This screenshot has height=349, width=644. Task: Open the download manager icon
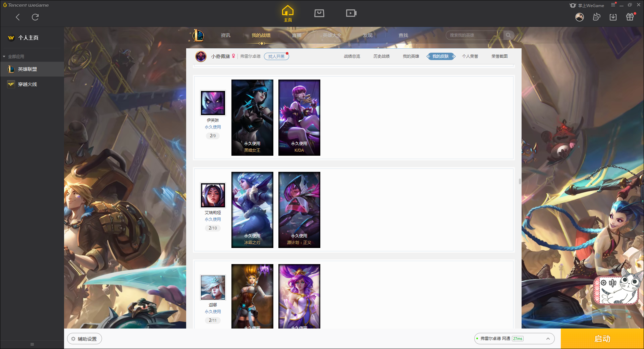tap(613, 17)
